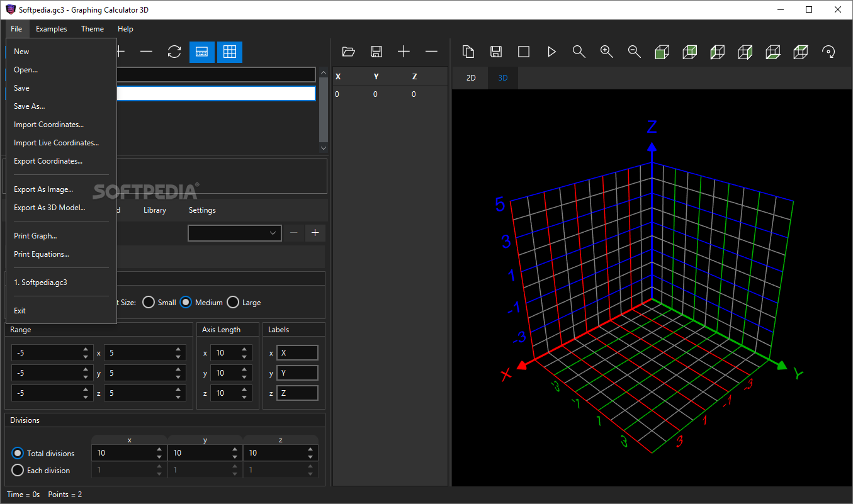Save graph using graph toolbar floppy icon

pyautogui.click(x=496, y=52)
